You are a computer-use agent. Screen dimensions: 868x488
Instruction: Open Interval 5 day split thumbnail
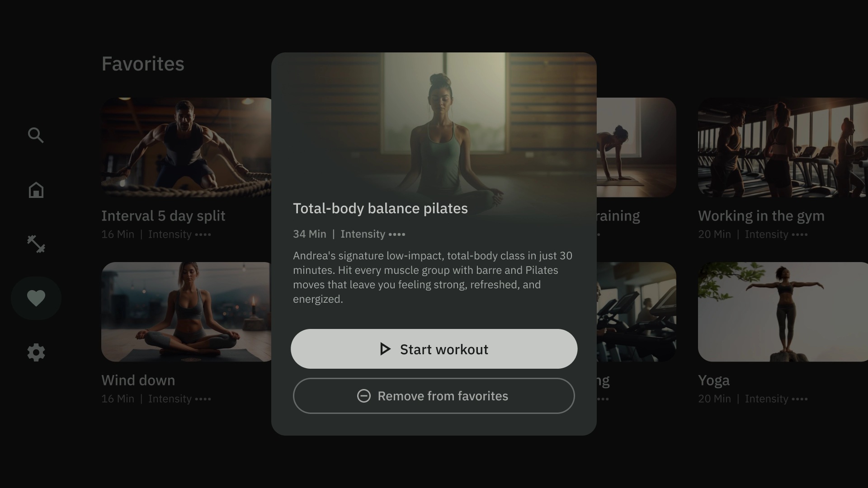pos(185,147)
